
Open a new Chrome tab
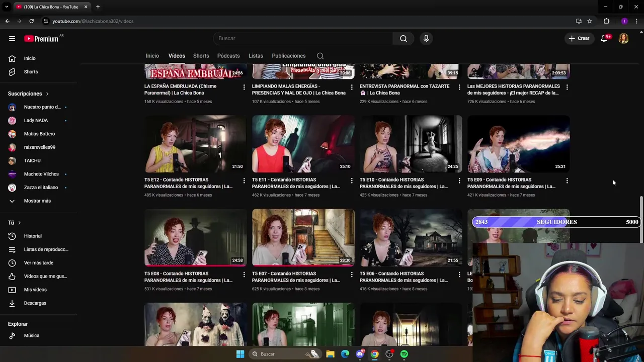pyautogui.click(x=98, y=7)
